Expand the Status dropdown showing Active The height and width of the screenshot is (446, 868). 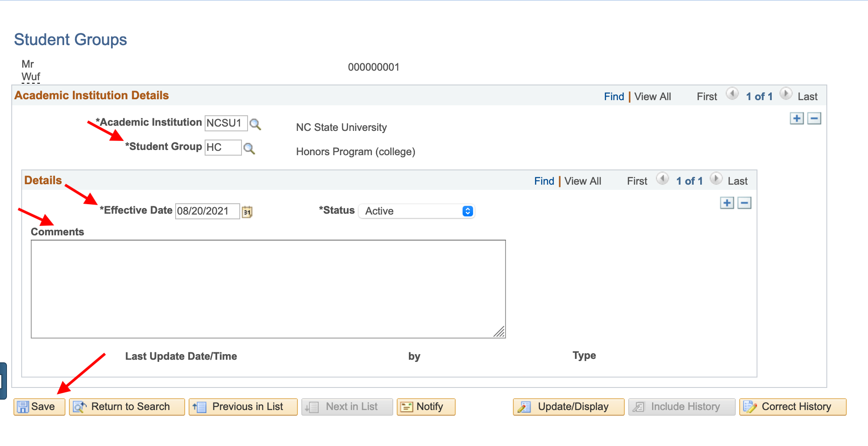(417, 211)
